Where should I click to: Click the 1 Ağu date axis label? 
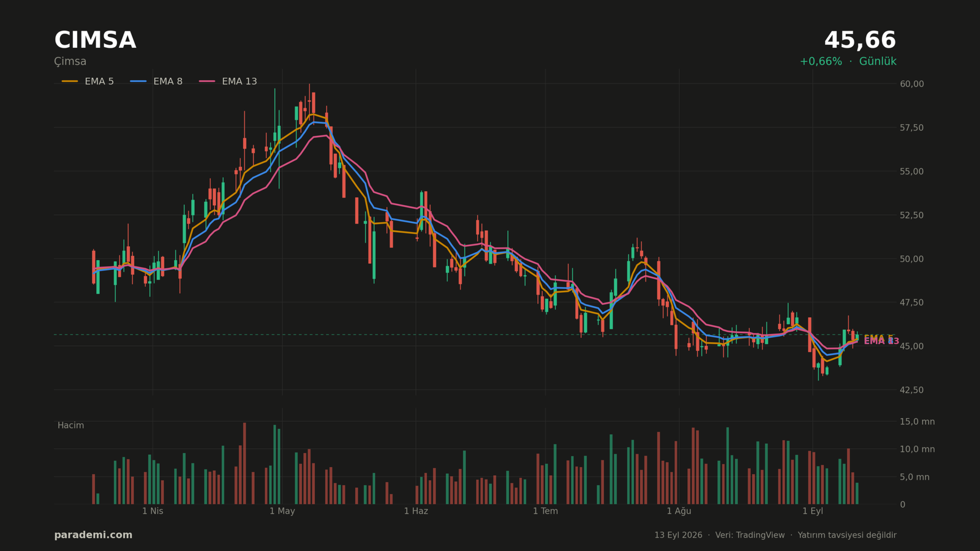pyautogui.click(x=679, y=511)
